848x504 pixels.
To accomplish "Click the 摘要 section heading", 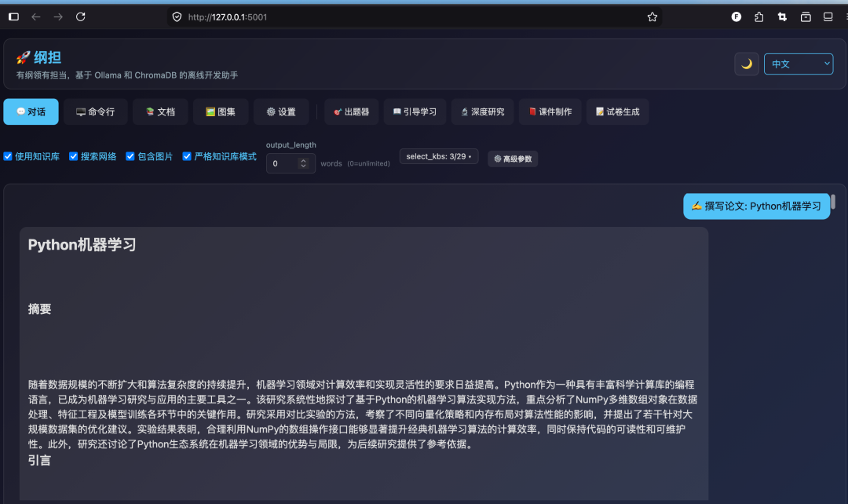I will pos(39,309).
